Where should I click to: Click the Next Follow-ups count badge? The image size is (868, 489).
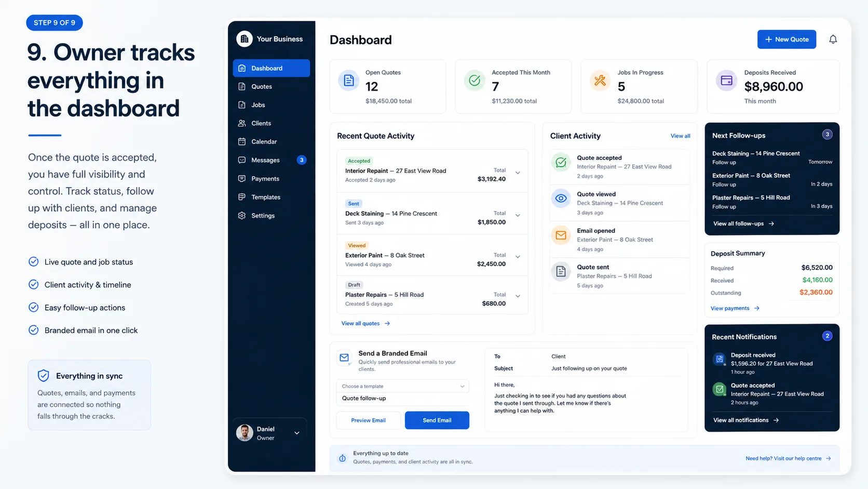pos(828,135)
